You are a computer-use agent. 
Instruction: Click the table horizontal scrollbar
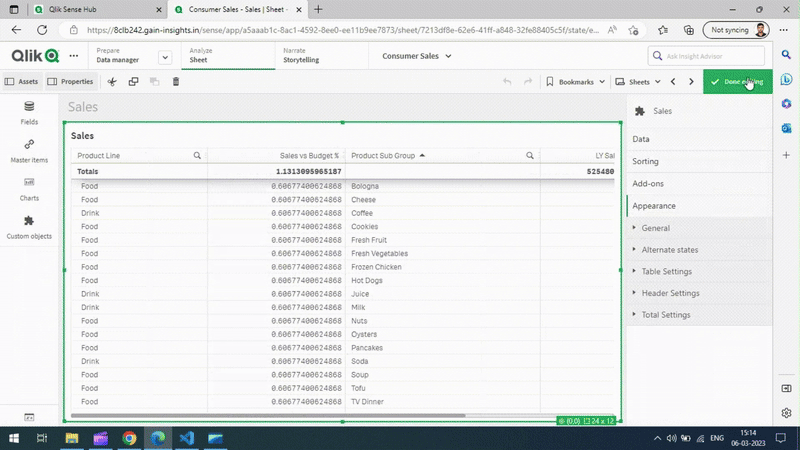(268, 415)
